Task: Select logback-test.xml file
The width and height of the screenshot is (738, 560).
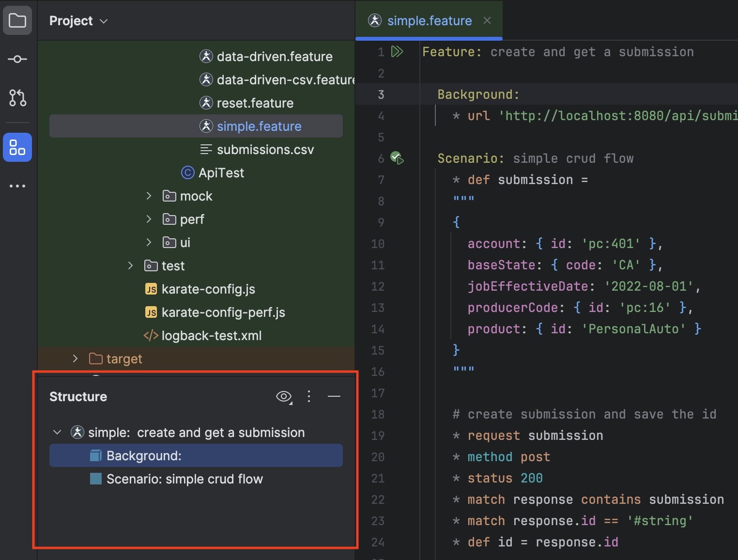Action: [212, 336]
